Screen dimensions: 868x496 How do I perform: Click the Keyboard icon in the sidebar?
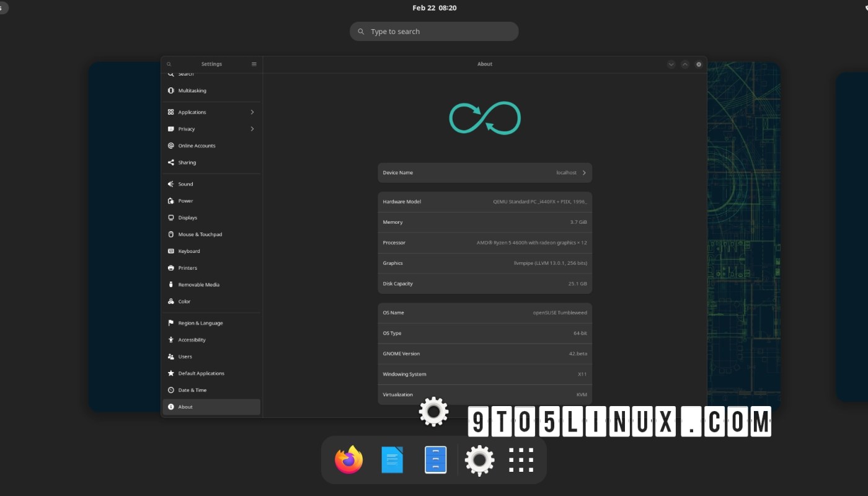point(171,251)
